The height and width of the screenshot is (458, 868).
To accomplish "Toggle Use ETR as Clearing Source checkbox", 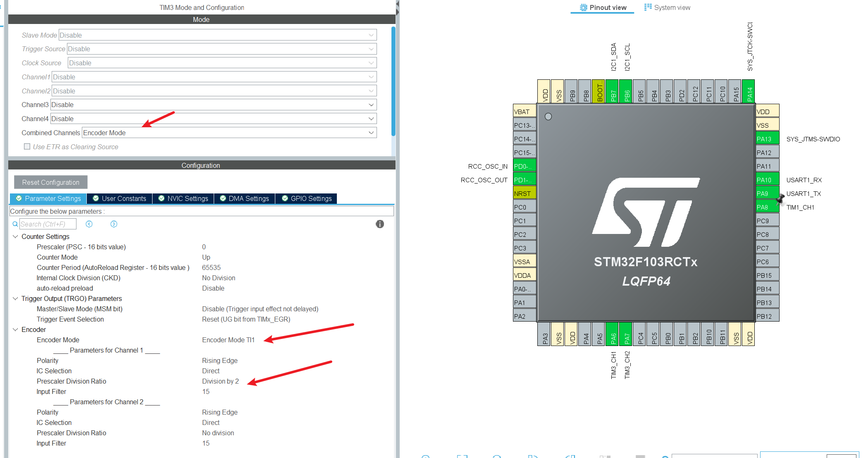I will 27,146.
